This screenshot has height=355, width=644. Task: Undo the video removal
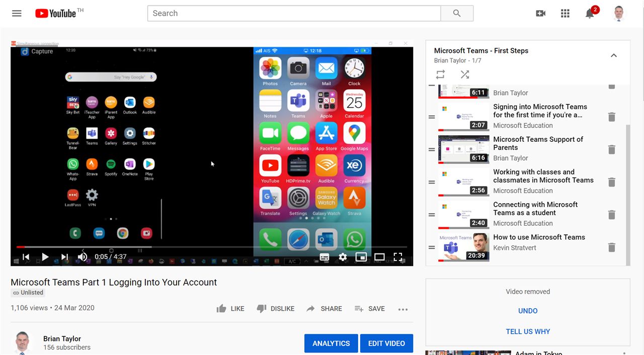point(528,311)
